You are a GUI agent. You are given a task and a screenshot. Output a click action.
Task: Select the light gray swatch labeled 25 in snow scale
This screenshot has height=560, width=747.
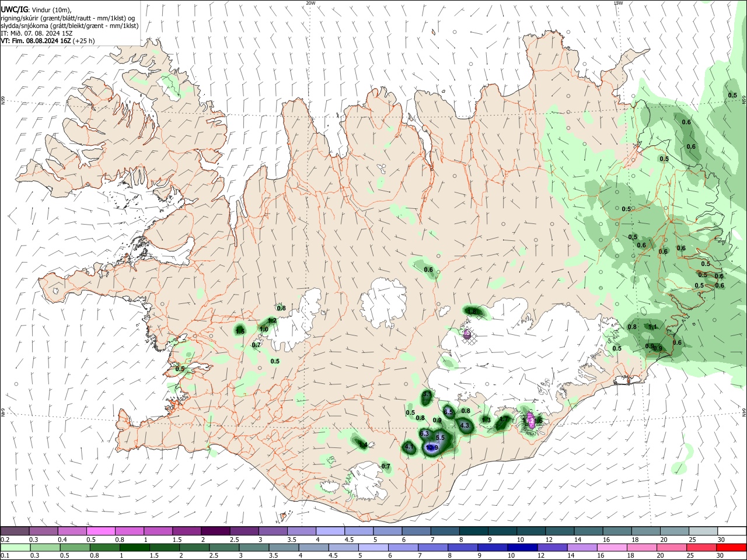[x=703, y=531]
